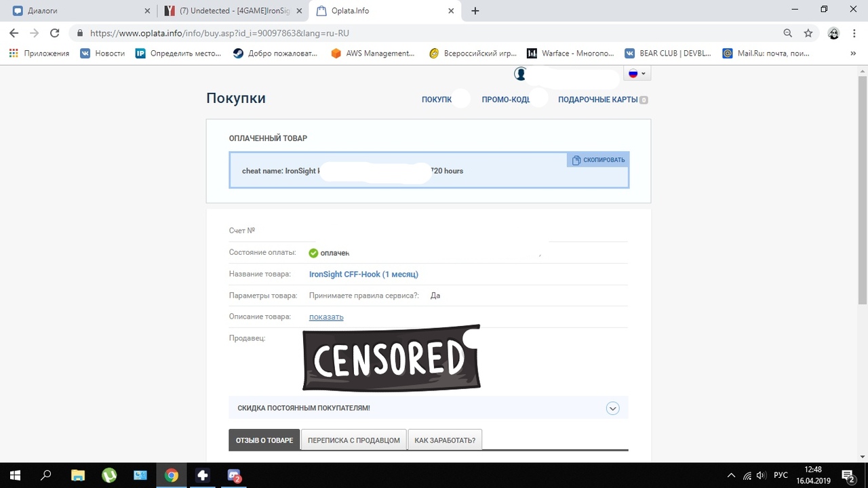
Task: Click the paid product text box
Action: (429, 170)
